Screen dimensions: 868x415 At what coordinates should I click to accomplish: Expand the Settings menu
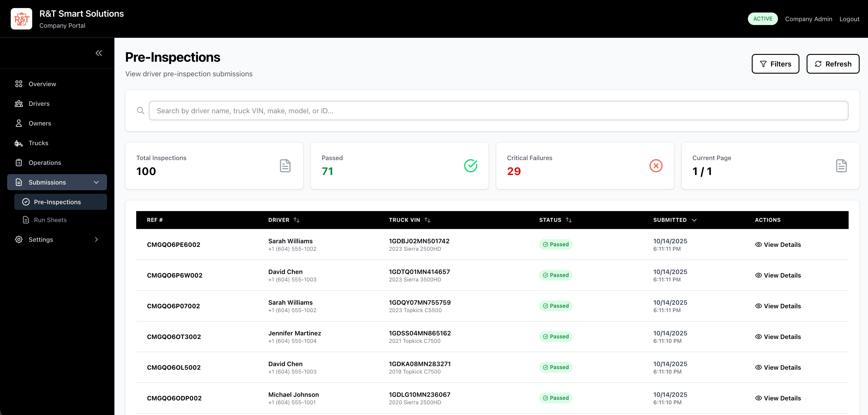(96, 239)
